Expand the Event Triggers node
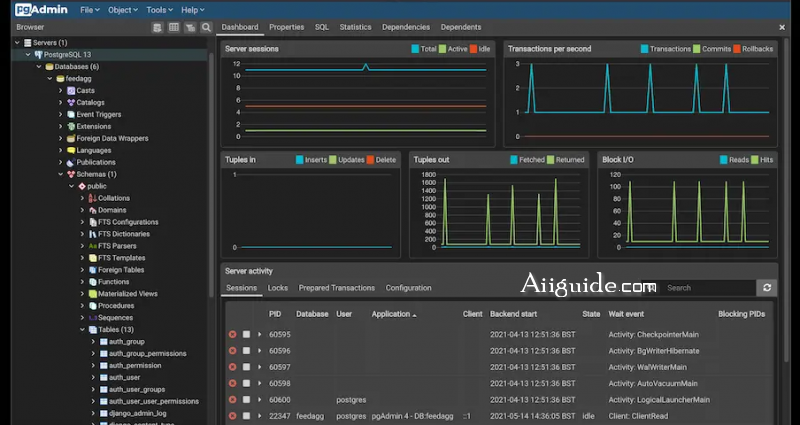 click(x=60, y=114)
